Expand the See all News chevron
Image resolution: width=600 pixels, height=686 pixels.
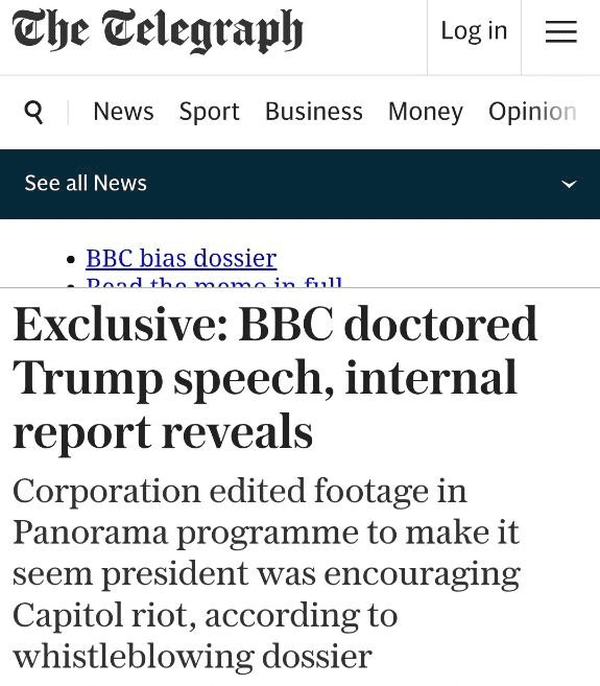point(569,184)
